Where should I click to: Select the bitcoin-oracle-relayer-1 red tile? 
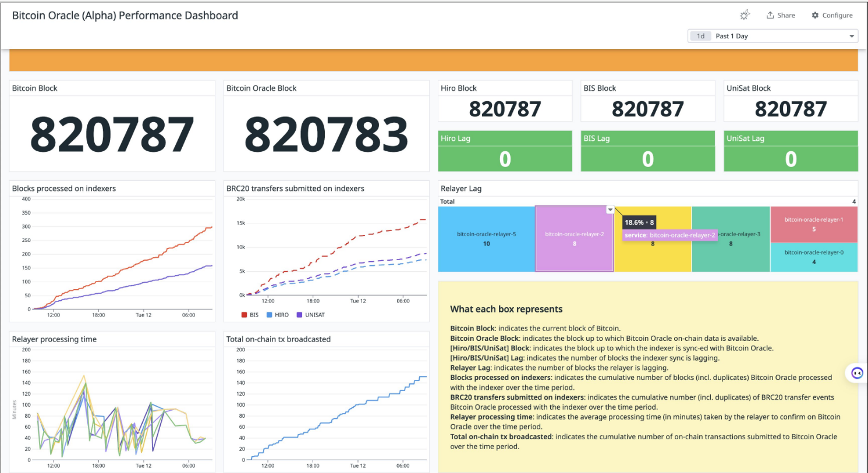(x=813, y=224)
